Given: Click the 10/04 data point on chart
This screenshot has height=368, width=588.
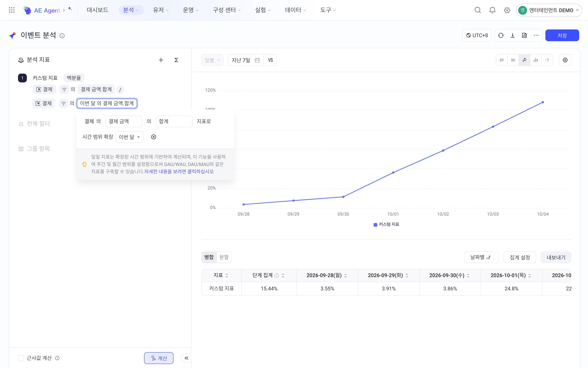Looking at the screenshot, I should [543, 102].
